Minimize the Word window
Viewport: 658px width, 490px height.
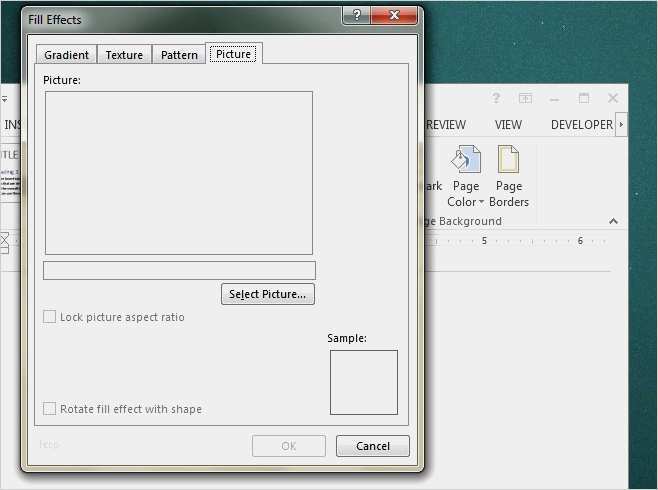tap(555, 98)
